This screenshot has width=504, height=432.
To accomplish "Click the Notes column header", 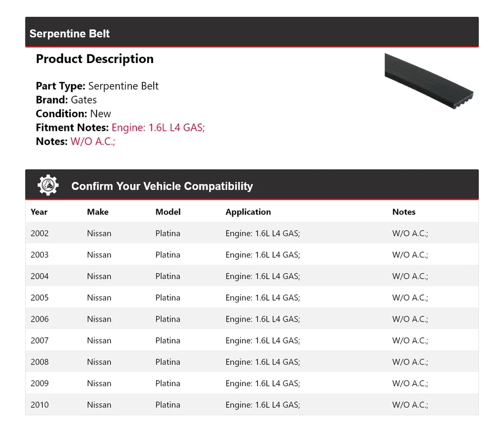I will pyautogui.click(x=404, y=212).
